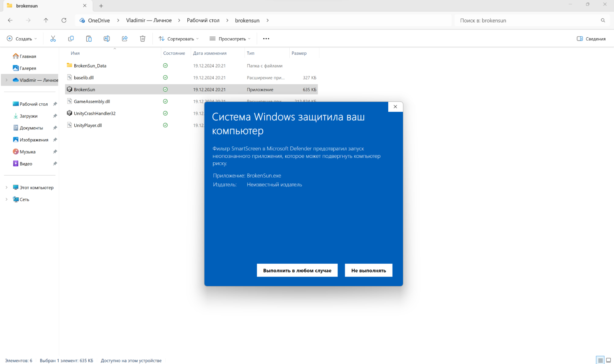Select the UnityCrashHandler32 file name
The height and width of the screenshot is (364, 614).
click(95, 113)
